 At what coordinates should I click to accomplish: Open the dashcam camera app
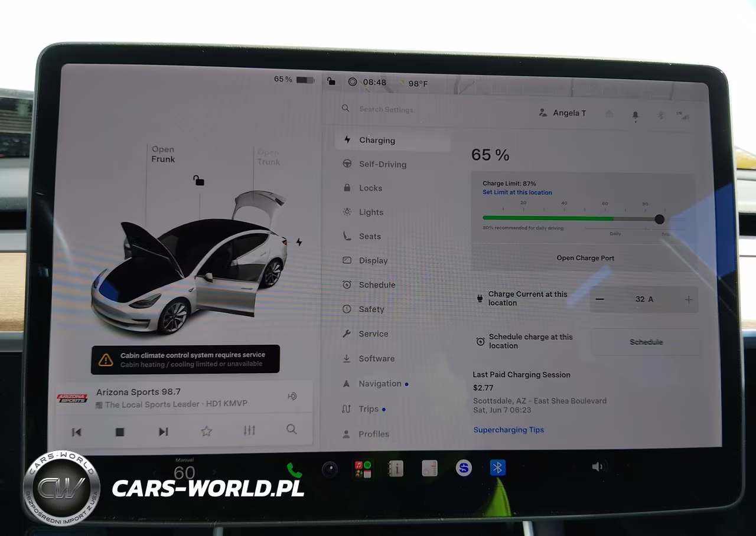click(330, 469)
